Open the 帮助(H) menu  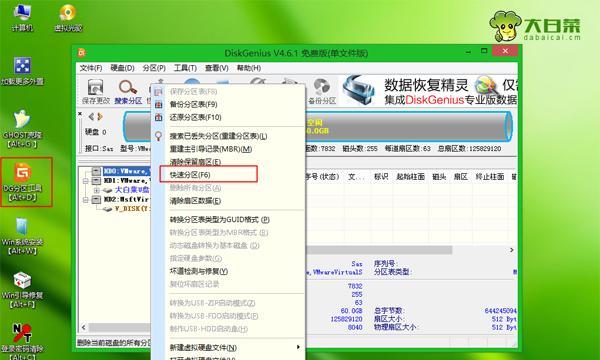(249, 68)
